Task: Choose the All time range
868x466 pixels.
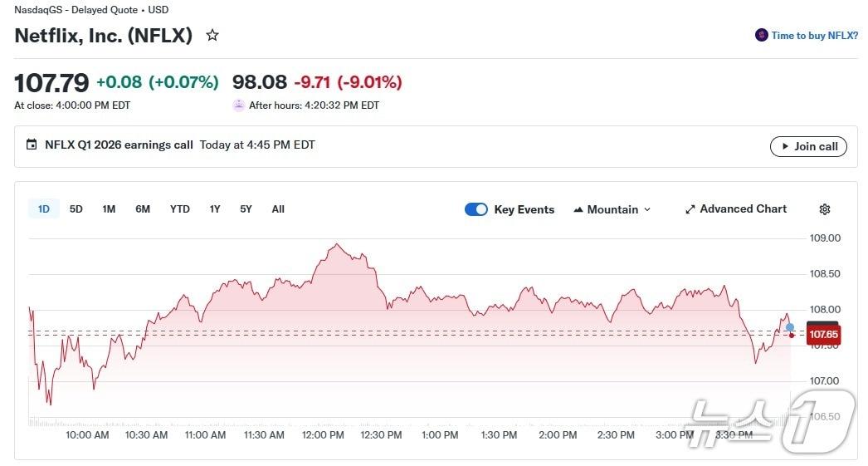Action: [x=278, y=209]
